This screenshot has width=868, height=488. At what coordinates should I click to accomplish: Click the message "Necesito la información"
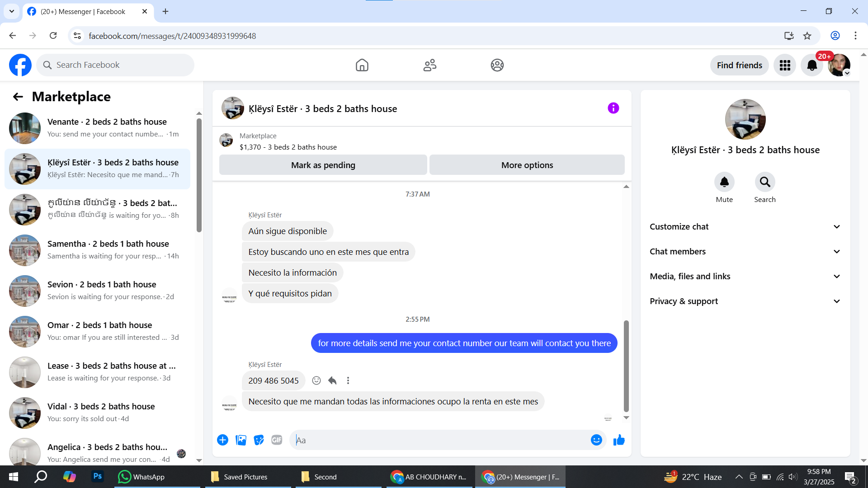click(292, 272)
